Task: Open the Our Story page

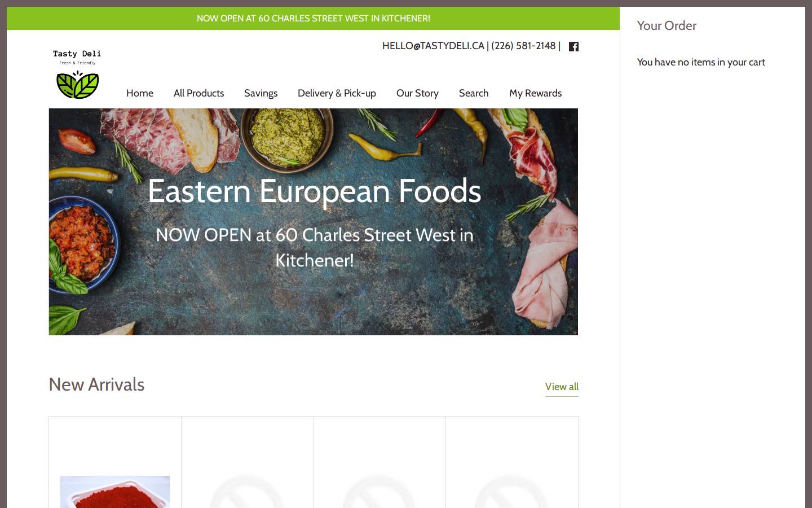Action: click(x=417, y=93)
